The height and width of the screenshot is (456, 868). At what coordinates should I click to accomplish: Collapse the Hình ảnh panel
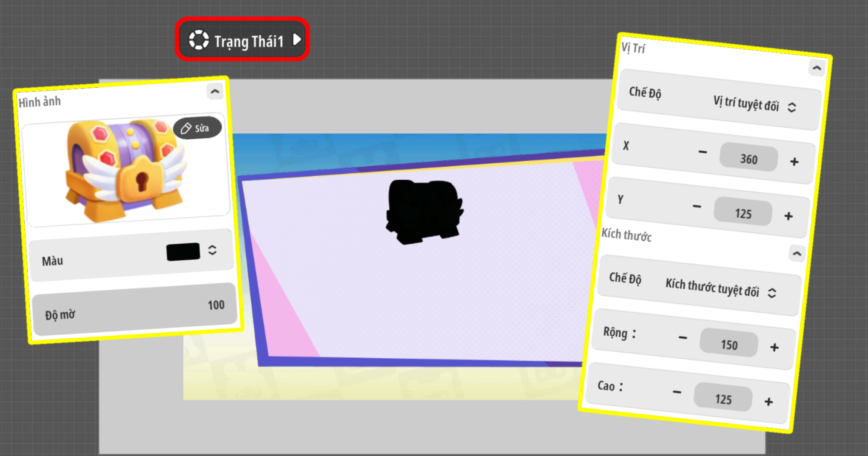pos(215,92)
